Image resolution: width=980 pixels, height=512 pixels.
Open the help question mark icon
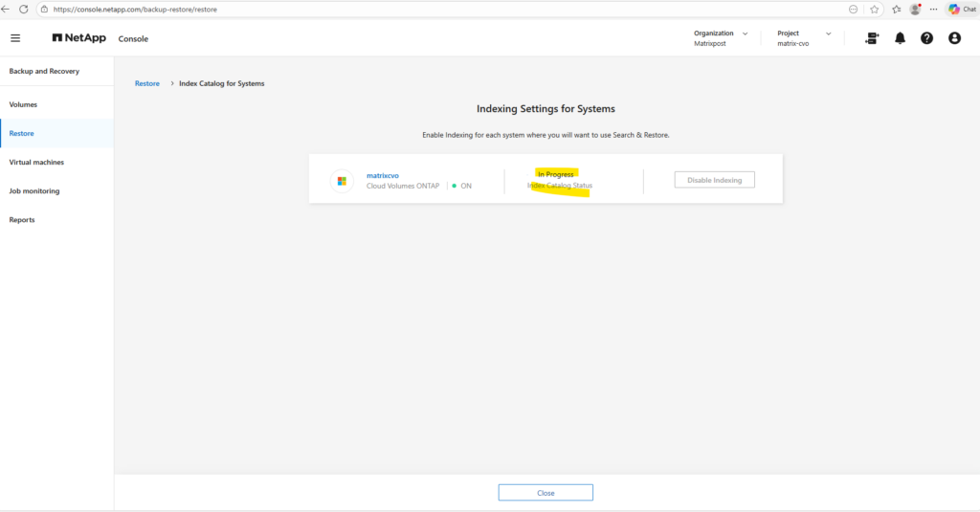coord(926,38)
